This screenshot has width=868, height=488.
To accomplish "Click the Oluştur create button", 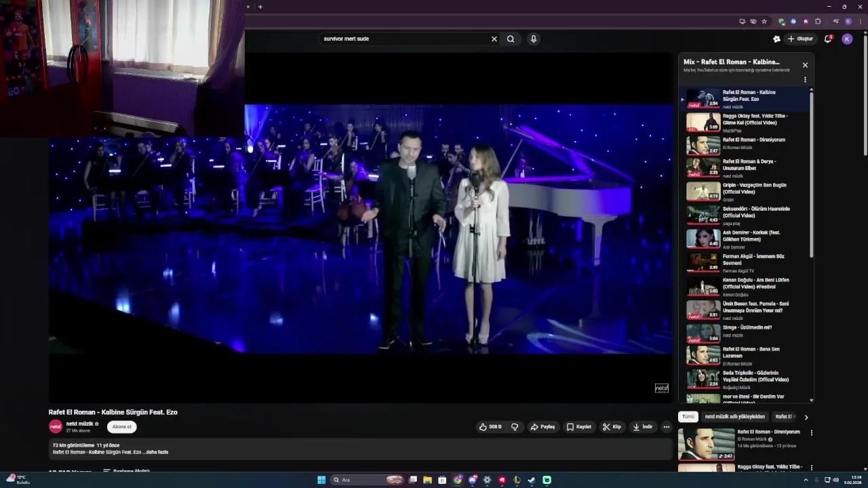I will pyautogui.click(x=800, y=39).
